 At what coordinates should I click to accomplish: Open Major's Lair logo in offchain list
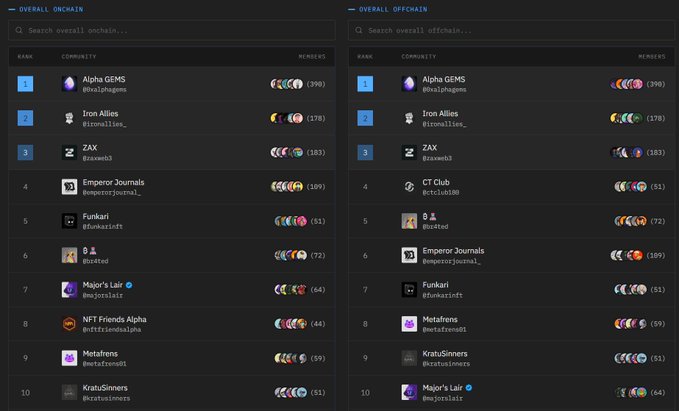409,392
